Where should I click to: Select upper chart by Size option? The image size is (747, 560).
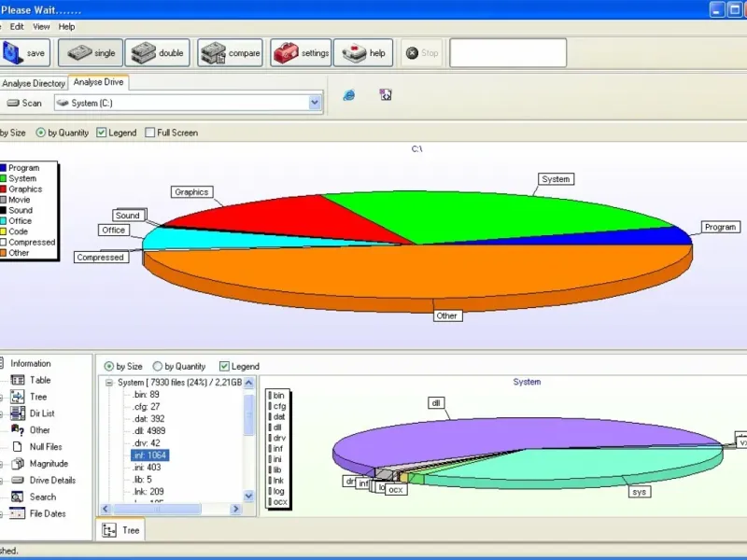pyautogui.click(x=12, y=133)
